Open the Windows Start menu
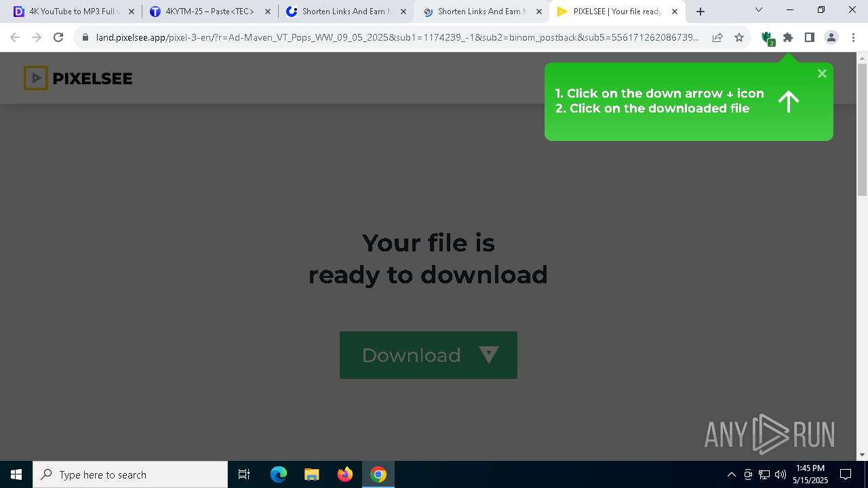Viewport: 868px width, 488px height. tap(16, 474)
